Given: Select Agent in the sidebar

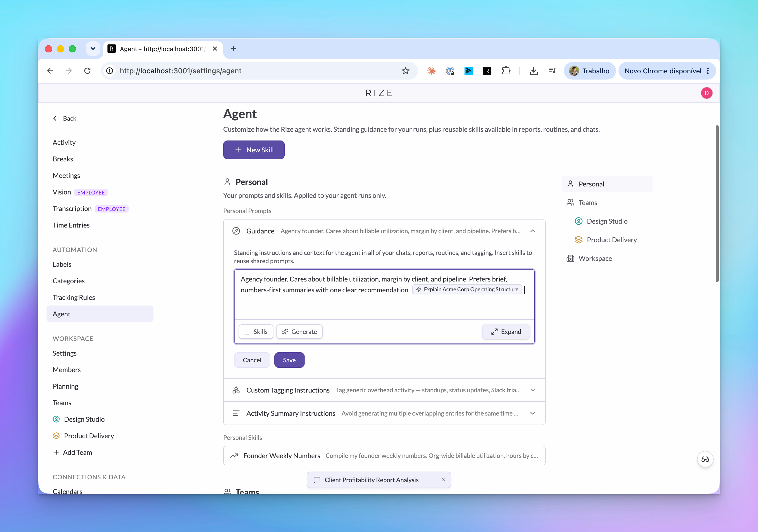Looking at the screenshot, I should pyautogui.click(x=100, y=314).
